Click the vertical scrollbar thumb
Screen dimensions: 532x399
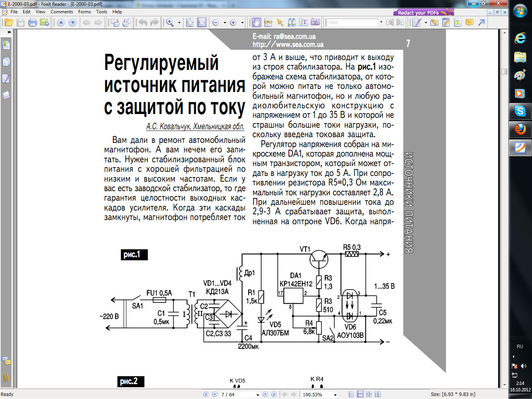tap(505, 71)
